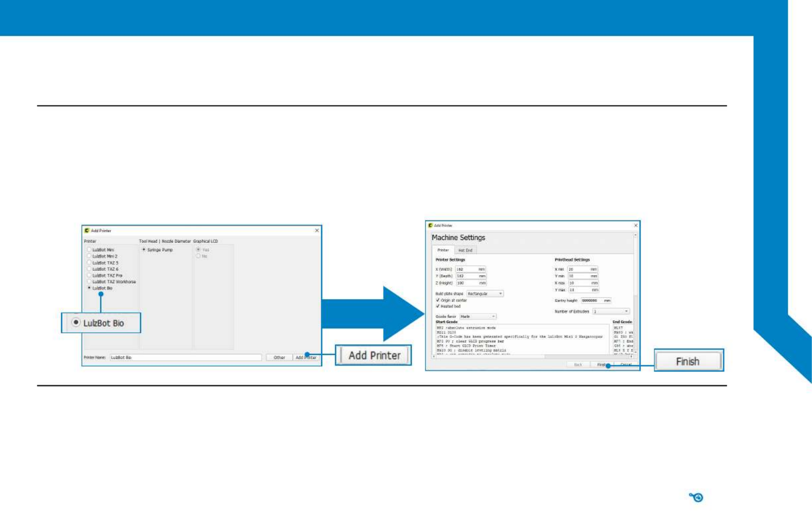Image resolution: width=812 pixels, height=526 pixels.
Task: Open the Gcode flavor dropdown
Action: tap(478, 316)
